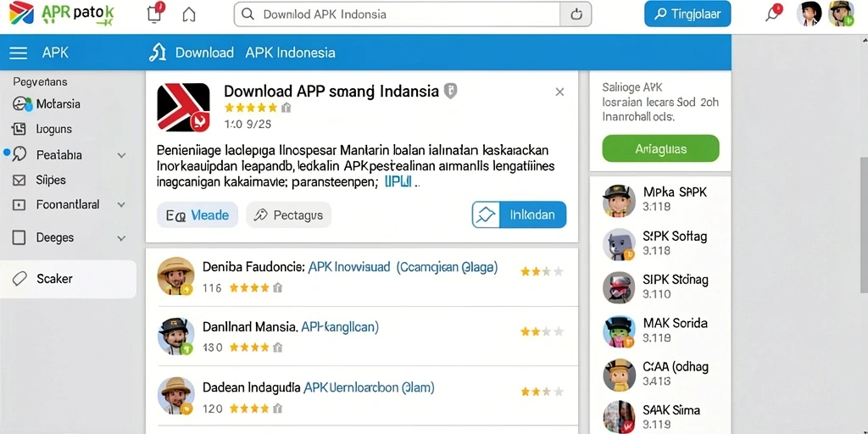The height and width of the screenshot is (434, 868).
Task: Open the second profile avatar with hat
Action: (x=841, y=14)
